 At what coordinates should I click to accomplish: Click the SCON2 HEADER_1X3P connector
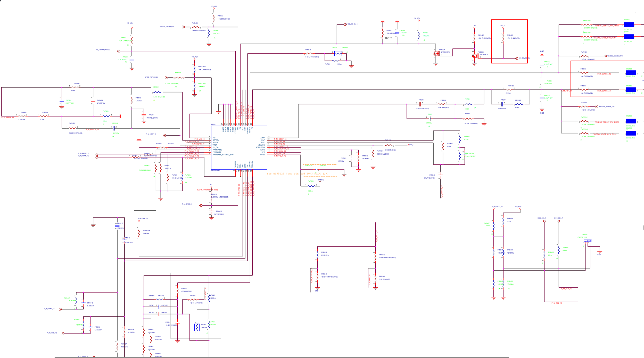click(x=588, y=240)
